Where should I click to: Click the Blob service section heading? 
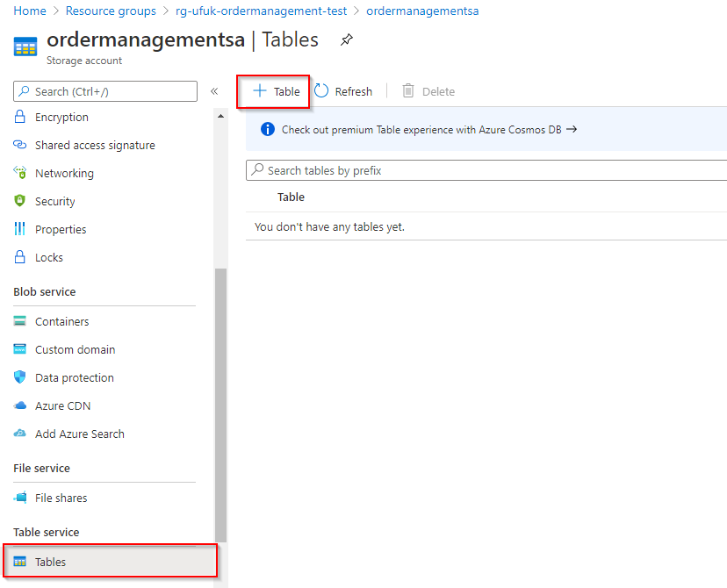tap(45, 292)
